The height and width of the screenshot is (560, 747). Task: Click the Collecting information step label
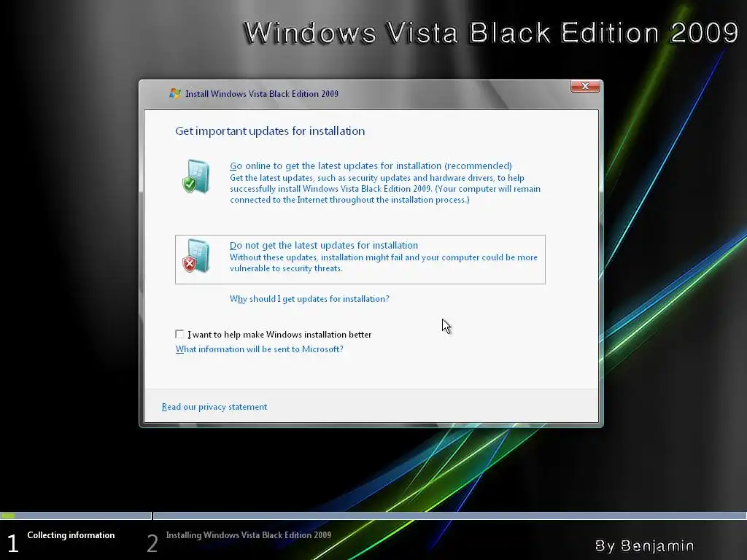pyautogui.click(x=71, y=535)
